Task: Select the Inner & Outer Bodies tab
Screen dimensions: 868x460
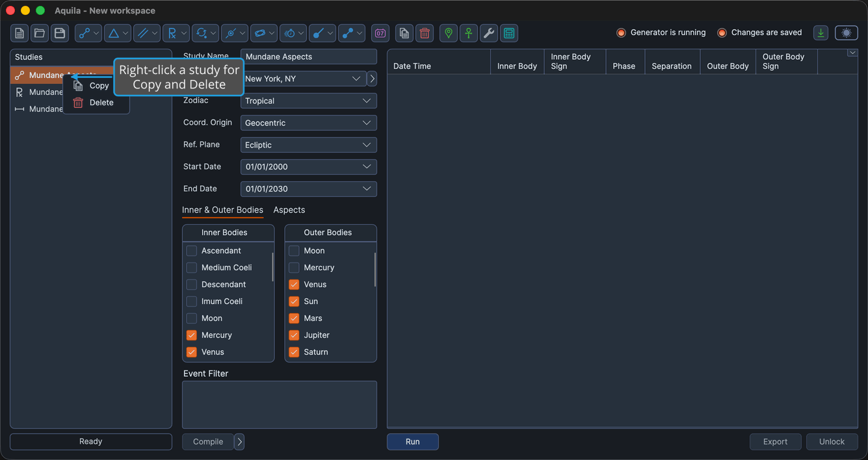Action: (x=222, y=210)
